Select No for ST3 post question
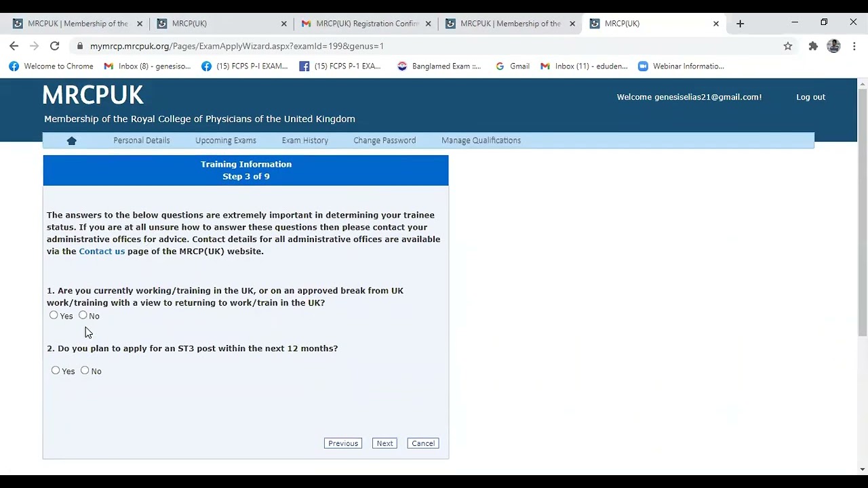Viewport: 868px width, 488px height. pyautogui.click(x=85, y=370)
